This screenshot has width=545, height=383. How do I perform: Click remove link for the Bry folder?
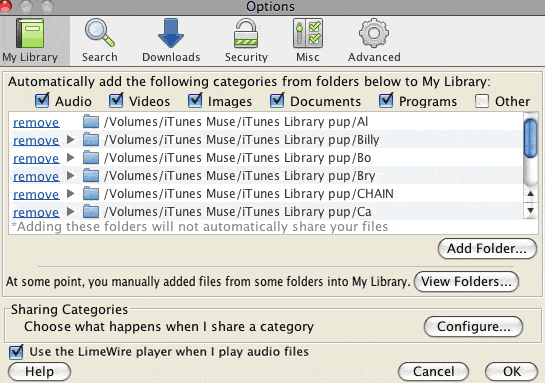pyautogui.click(x=36, y=177)
